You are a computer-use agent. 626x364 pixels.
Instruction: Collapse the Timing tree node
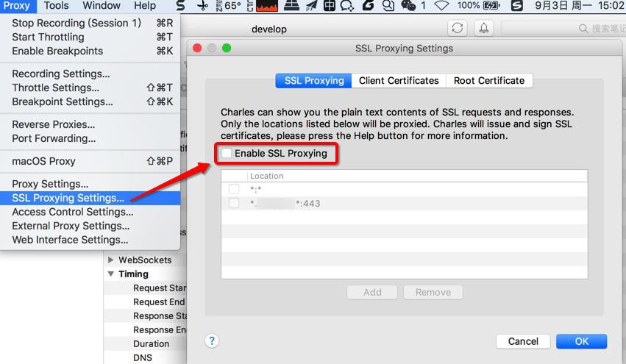(110, 274)
